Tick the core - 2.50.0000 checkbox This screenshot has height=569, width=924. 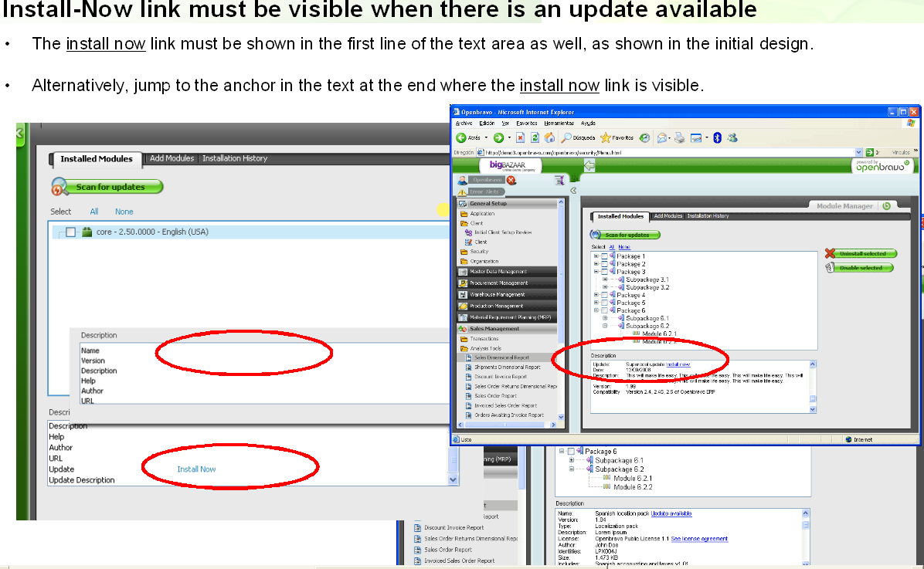[x=71, y=232]
